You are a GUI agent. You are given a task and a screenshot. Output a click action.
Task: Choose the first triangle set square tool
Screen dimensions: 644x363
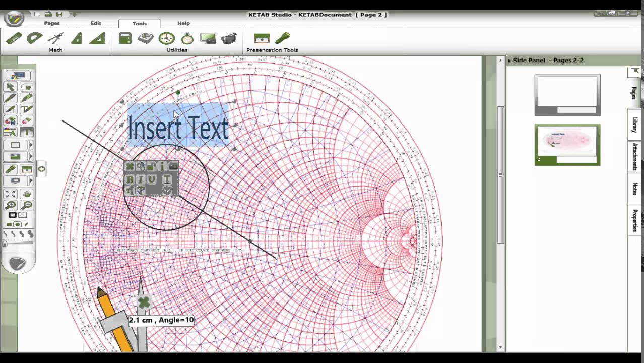click(77, 38)
